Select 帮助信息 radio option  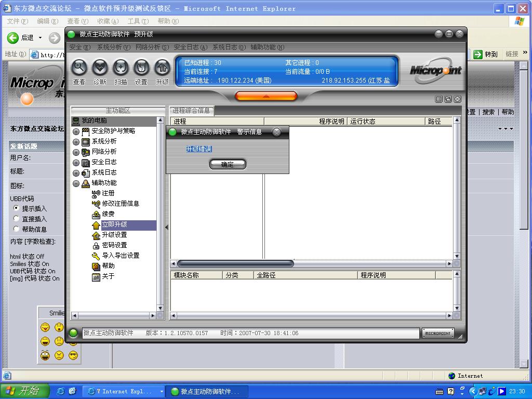[x=16, y=229]
